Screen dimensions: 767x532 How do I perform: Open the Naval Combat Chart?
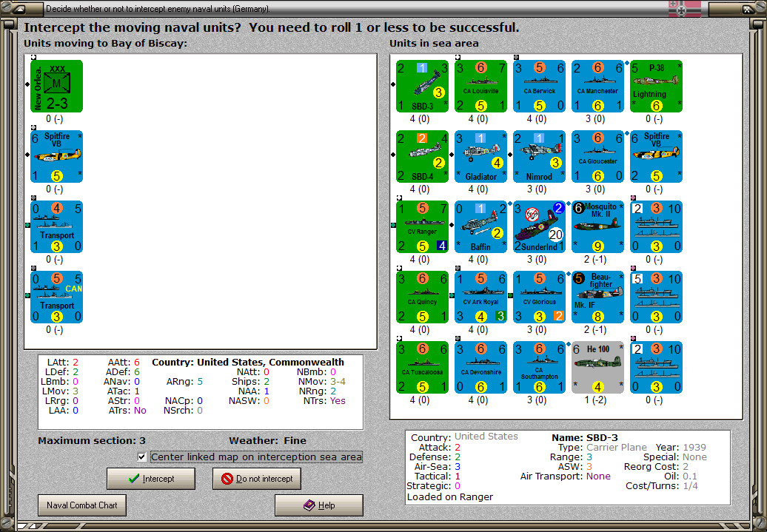point(81,505)
